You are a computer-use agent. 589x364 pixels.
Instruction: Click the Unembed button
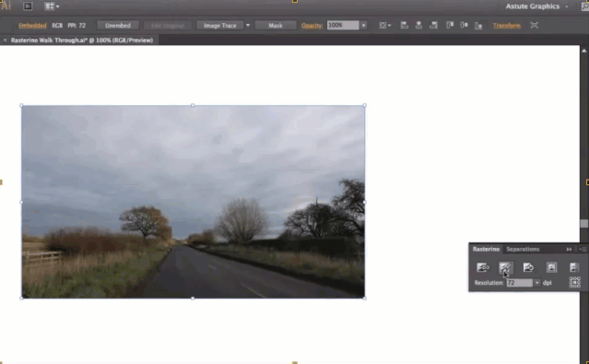[118, 25]
